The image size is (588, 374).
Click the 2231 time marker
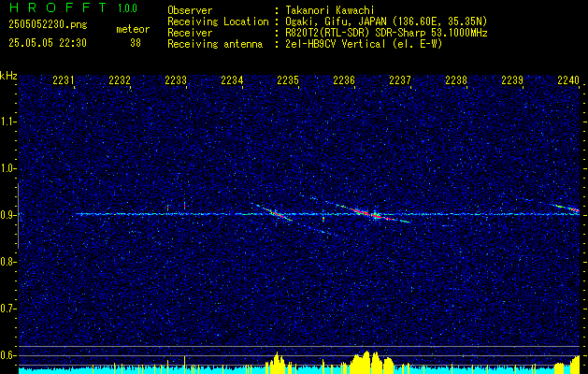[x=64, y=80]
